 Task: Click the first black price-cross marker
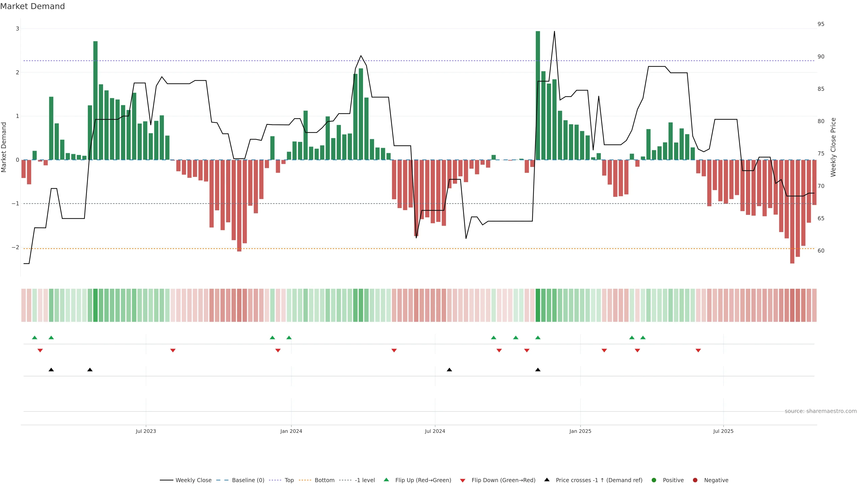tap(51, 370)
